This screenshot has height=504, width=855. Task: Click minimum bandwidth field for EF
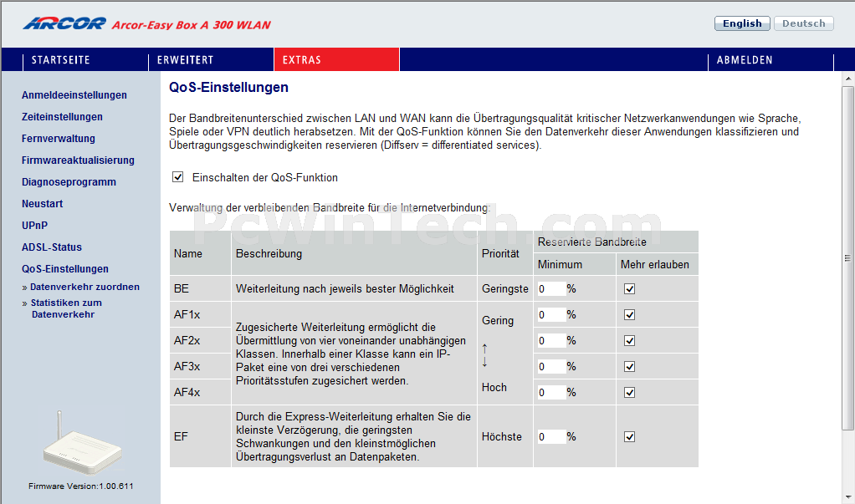[551, 437]
